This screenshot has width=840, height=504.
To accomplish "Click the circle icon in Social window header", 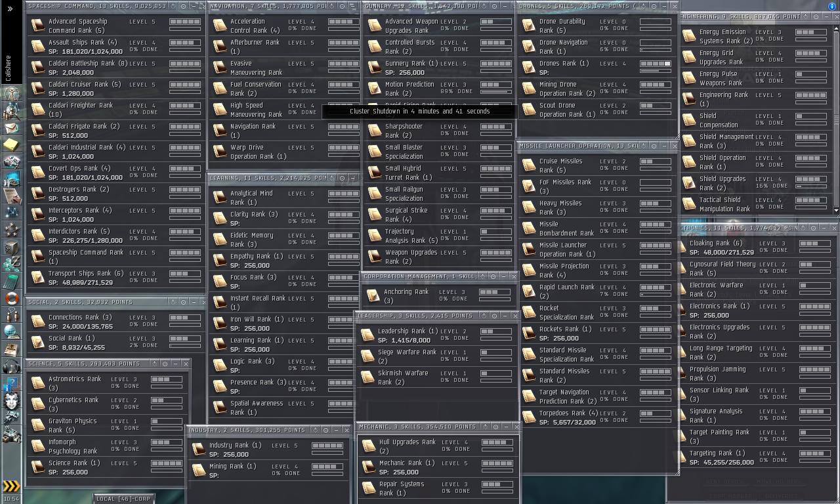I will point(183,302).
